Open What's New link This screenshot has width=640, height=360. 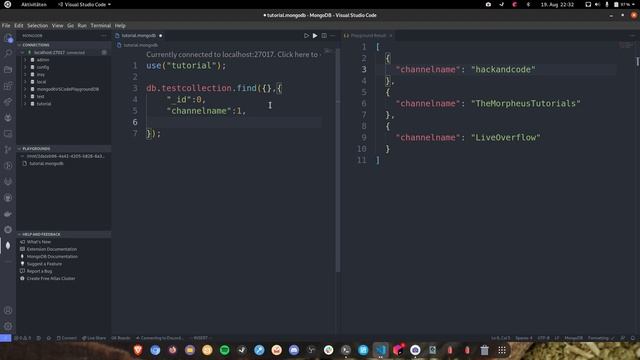[39, 242]
